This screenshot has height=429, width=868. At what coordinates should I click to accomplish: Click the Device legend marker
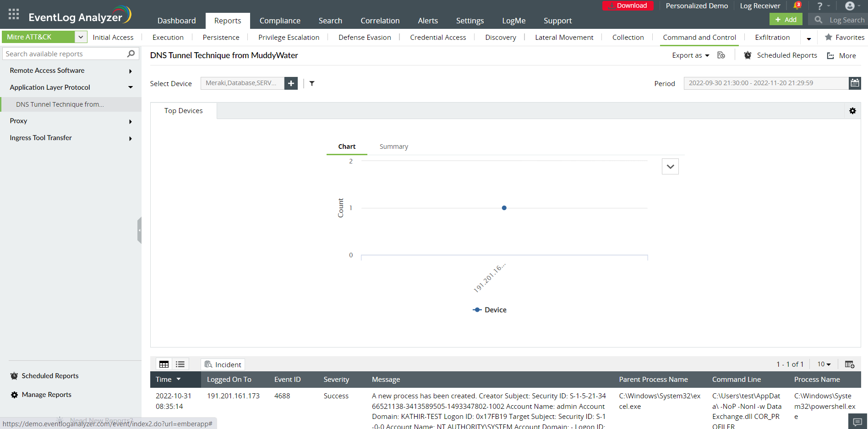[477, 310]
